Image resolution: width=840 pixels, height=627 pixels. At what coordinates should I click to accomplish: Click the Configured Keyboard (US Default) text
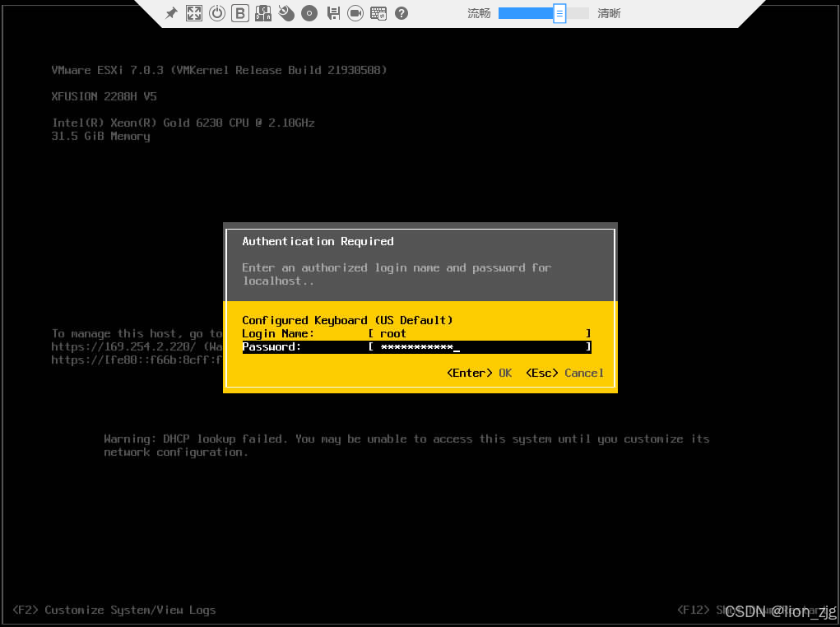pyautogui.click(x=347, y=320)
